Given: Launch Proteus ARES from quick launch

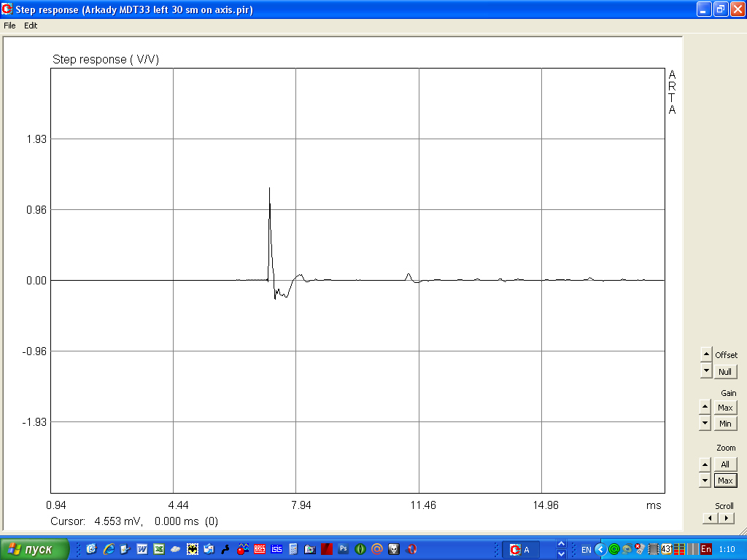Looking at the screenshot, I should click(x=260, y=550).
